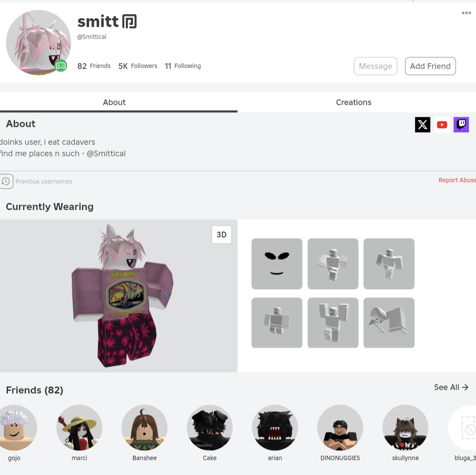Screen dimensions: 476x475
Task: Open Report Abuse link
Action: pyautogui.click(x=457, y=180)
